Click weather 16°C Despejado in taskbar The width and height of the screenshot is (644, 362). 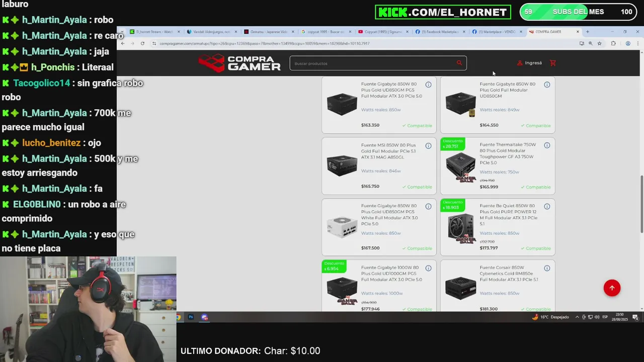(x=551, y=317)
